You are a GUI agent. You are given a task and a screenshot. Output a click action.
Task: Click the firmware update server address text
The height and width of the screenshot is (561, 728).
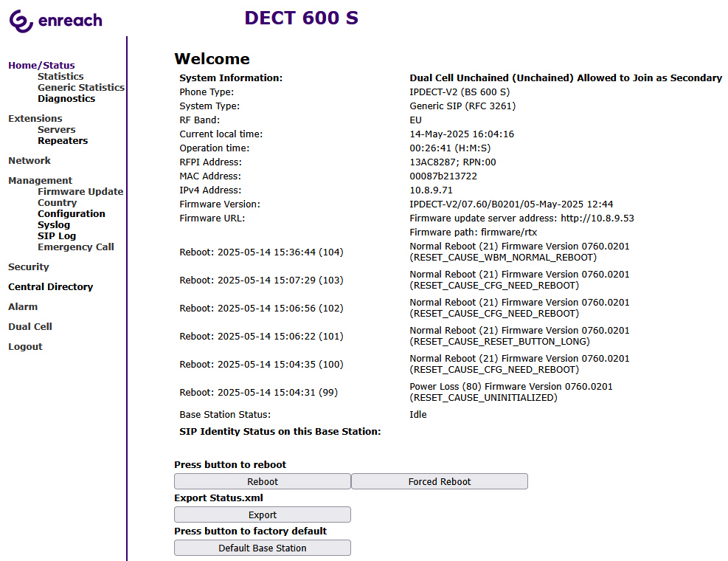(x=521, y=218)
